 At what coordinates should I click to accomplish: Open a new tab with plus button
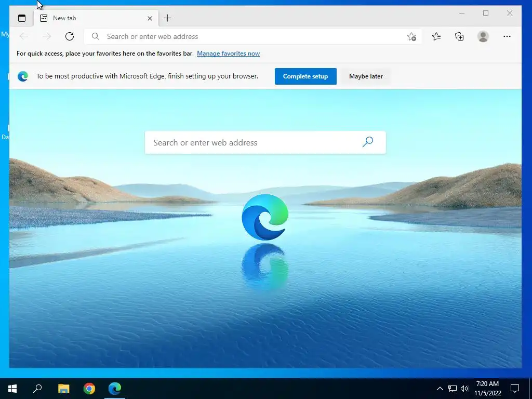pos(168,18)
